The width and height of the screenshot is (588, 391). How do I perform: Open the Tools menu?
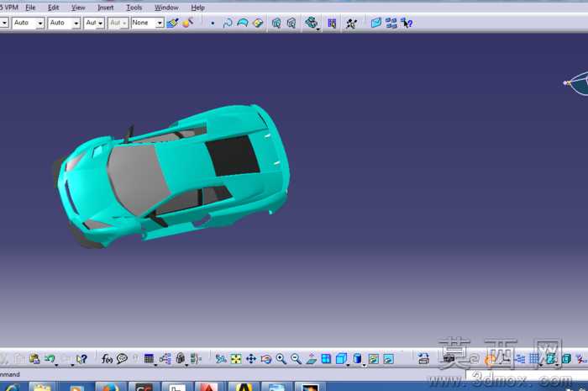tap(134, 8)
